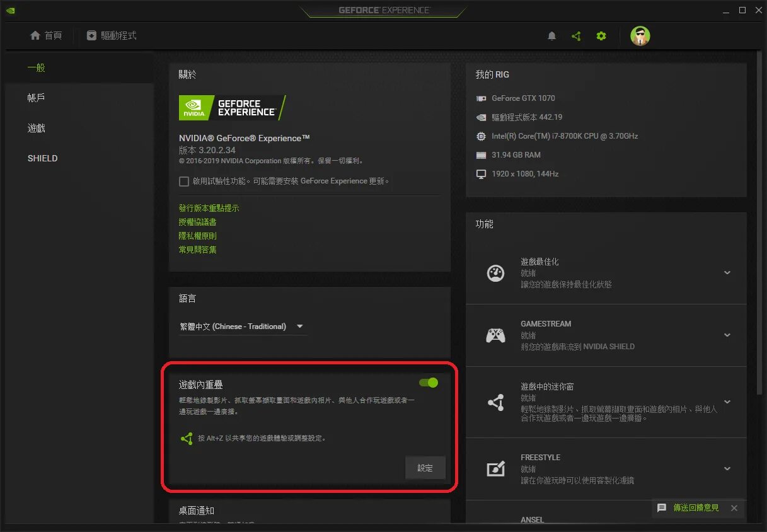Switch to the 驅動程式 drivers tab
The width and height of the screenshot is (767, 532).
coord(112,36)
